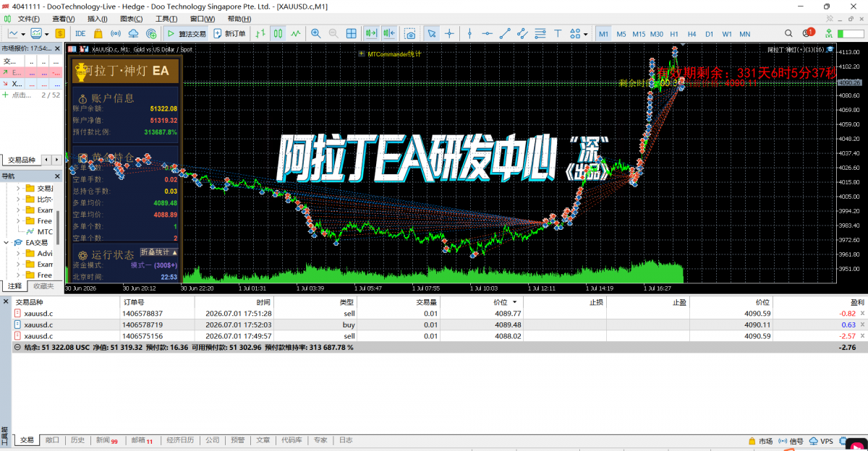The width and height of the screenshot is (868, 451).
Task: Switch chart to candlestick display
Action: (278, 33)
